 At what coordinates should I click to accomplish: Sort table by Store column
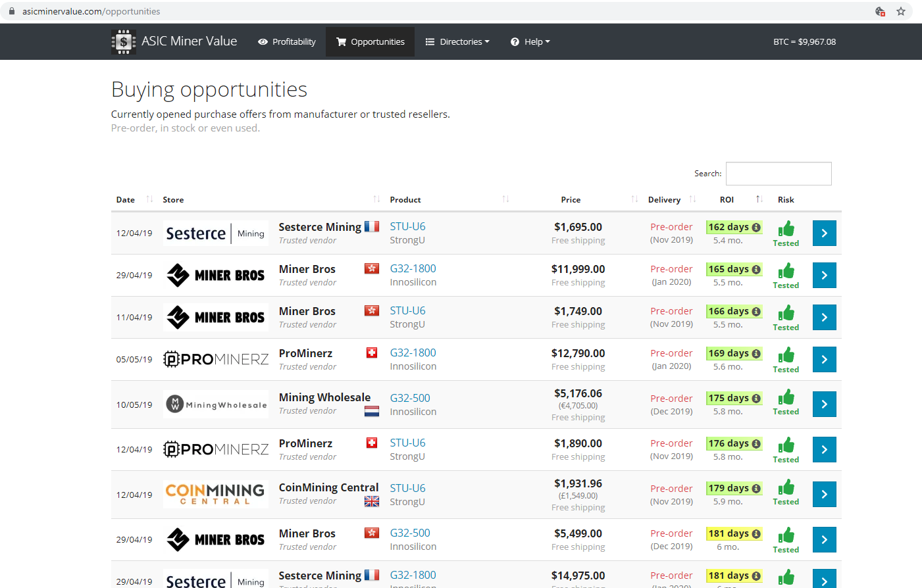pos(270,199)
